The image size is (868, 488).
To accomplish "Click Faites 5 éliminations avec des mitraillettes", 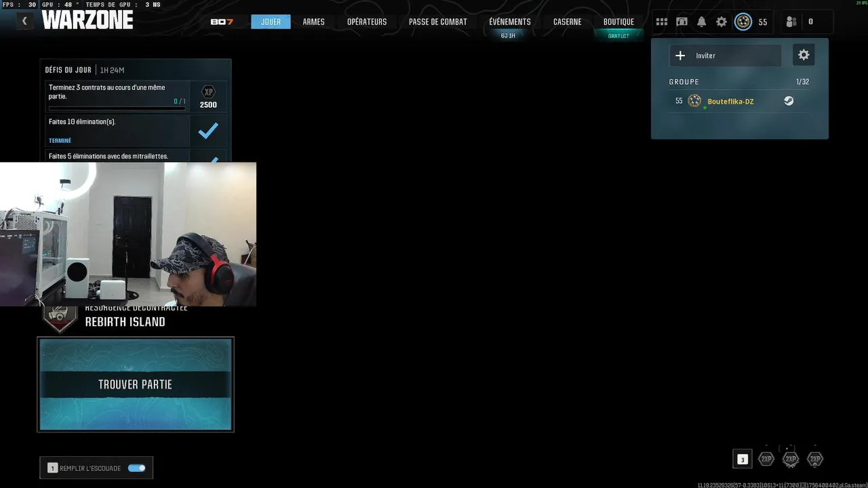I will [x=108, y=157].
